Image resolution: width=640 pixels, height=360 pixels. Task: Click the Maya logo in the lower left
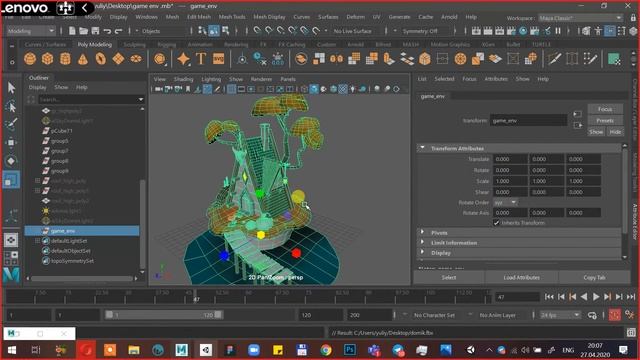tap(11, 275)
